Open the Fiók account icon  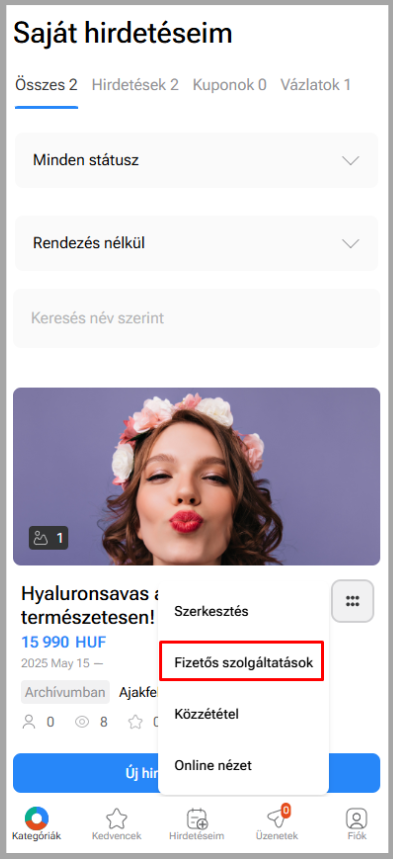(356, 819)
